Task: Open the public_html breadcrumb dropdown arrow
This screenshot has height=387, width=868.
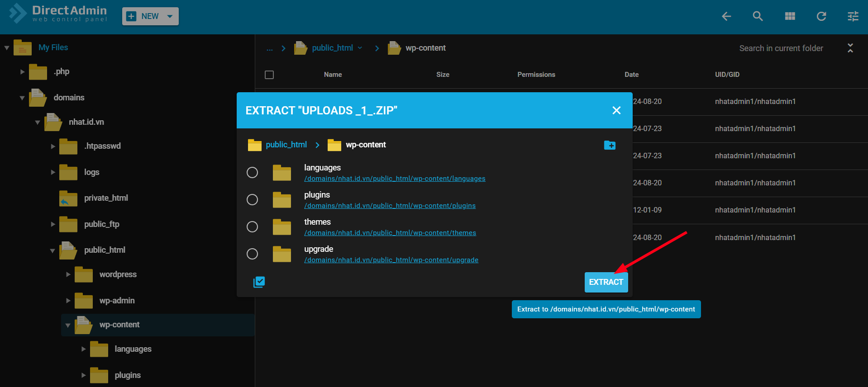Action: pyautogui.click(x=360, y=48)
